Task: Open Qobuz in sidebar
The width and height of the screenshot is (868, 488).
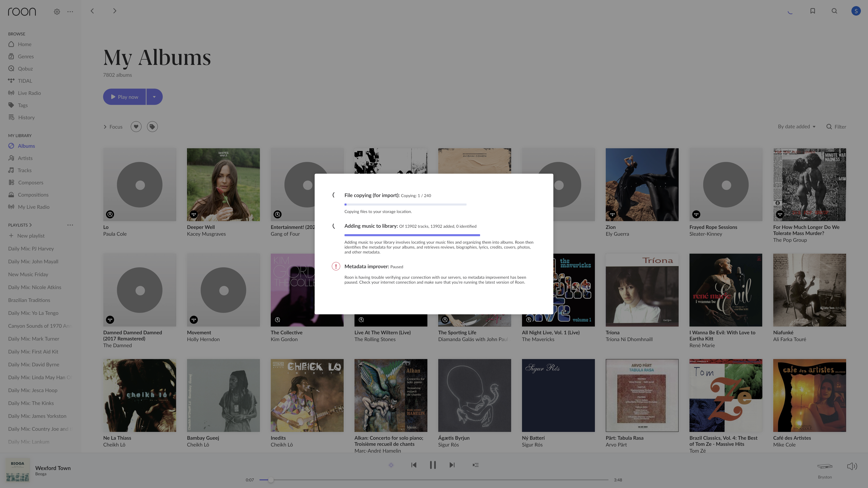Action: tap(21, 68)
